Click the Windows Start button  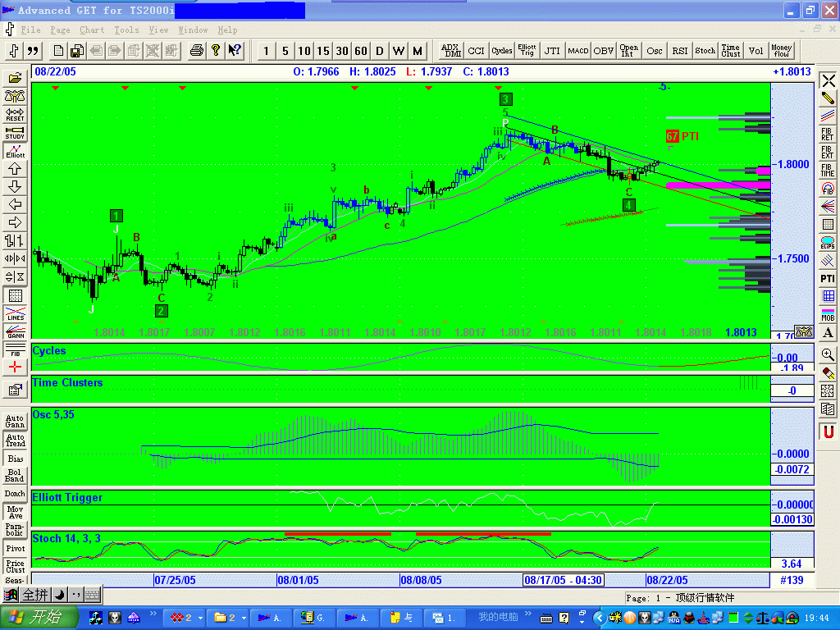click(39, 618)
